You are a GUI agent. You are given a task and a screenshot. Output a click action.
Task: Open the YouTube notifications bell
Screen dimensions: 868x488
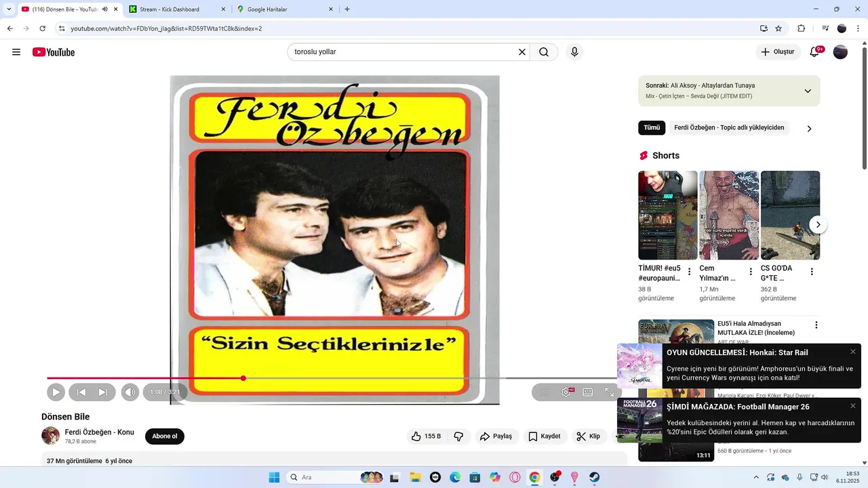pos(814,52)
